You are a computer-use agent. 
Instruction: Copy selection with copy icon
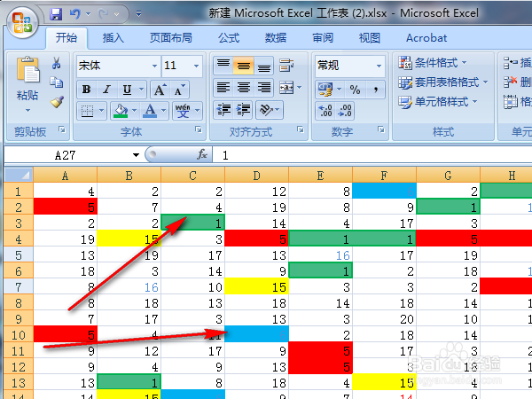pos(57,82)
